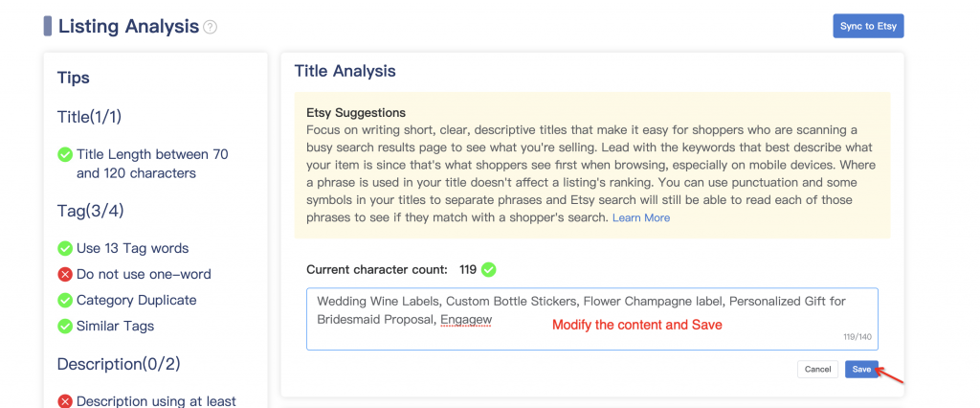Click the Title Analysis heading
This screenshot has width=980, height=408.
(345, 71)
